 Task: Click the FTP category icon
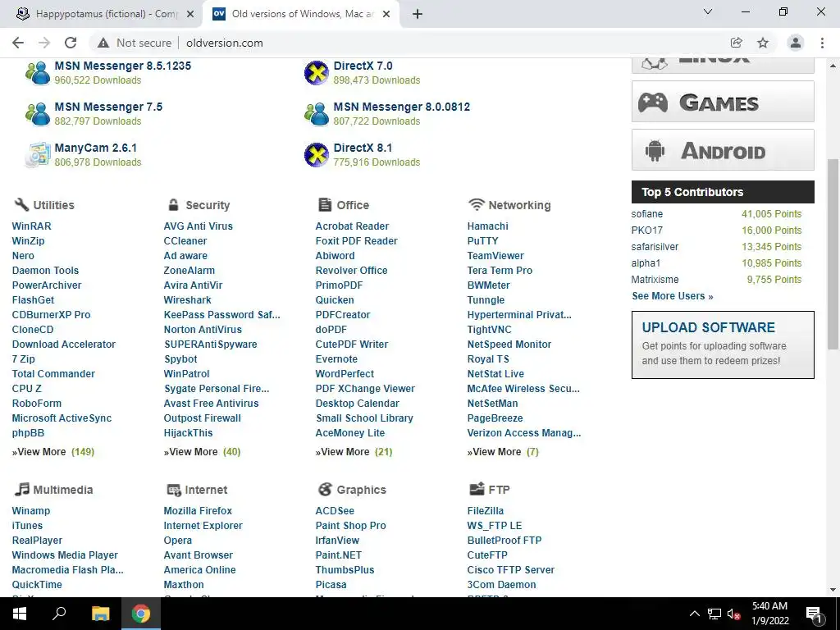477,489
